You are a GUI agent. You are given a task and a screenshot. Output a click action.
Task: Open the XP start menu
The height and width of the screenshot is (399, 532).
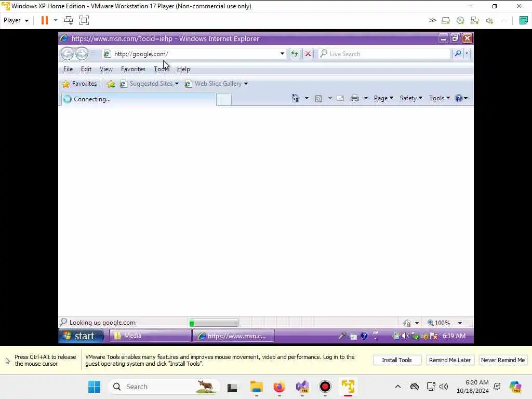[81, 336]
